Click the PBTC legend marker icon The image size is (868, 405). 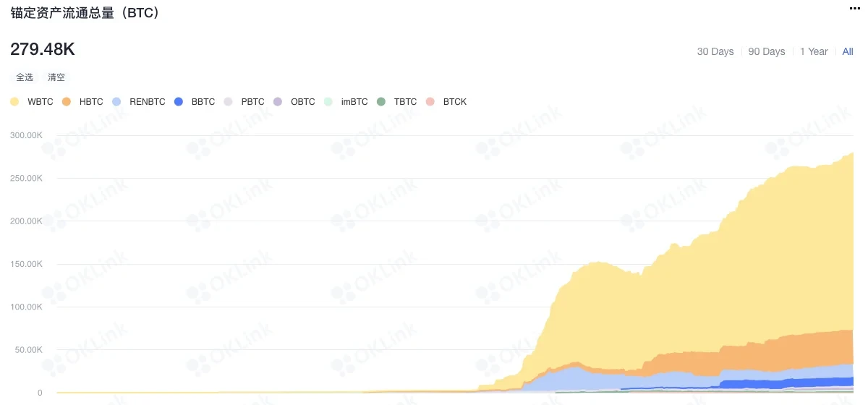tap(229, 102)
